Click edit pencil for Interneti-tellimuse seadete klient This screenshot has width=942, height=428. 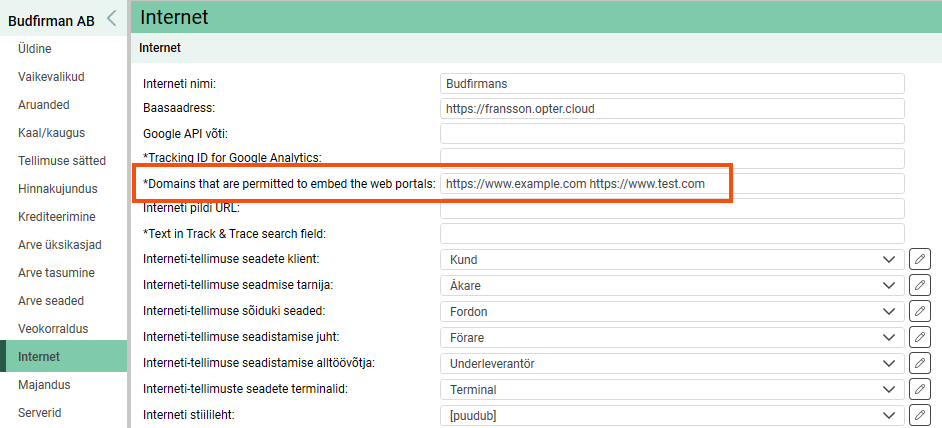(920, 259)
